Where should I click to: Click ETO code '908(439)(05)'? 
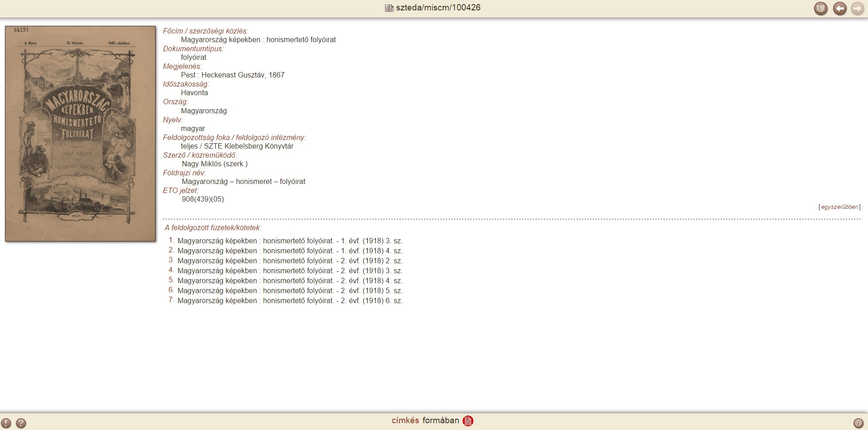point(203,199)
